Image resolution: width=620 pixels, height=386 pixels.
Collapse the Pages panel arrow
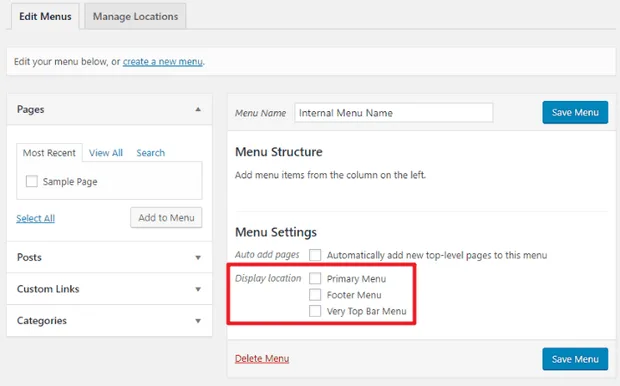click(x=198, y=109)
